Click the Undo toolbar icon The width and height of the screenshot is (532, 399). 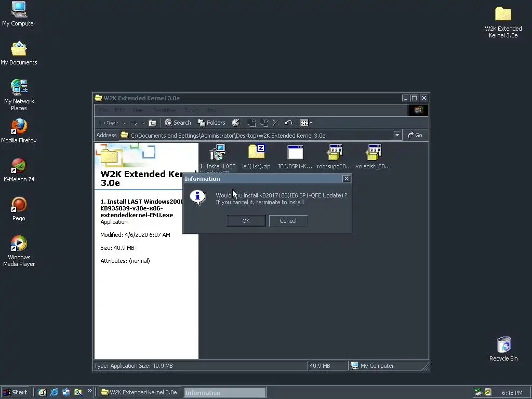tap(288, 123)
